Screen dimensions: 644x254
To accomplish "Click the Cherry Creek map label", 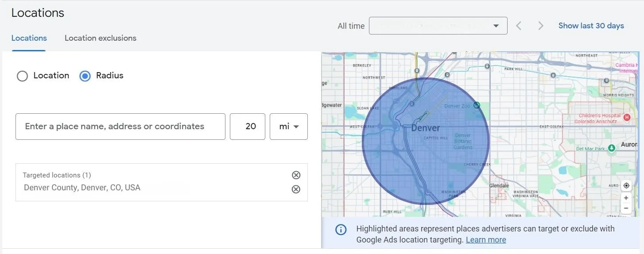I will [x=477, y=165].
